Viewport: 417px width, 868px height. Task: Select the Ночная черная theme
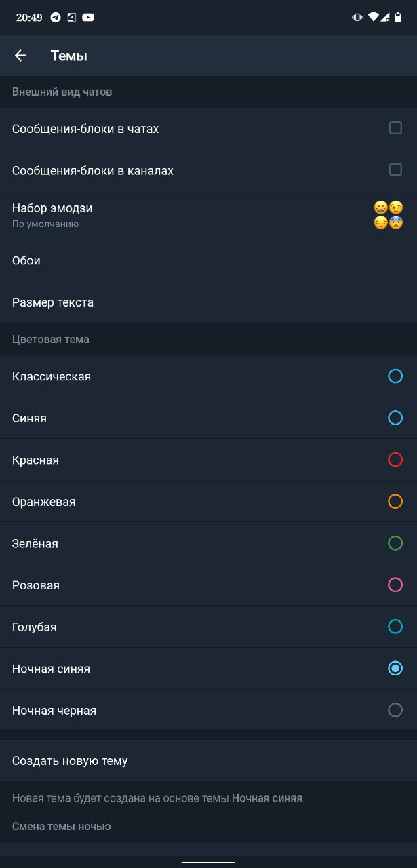208,711
